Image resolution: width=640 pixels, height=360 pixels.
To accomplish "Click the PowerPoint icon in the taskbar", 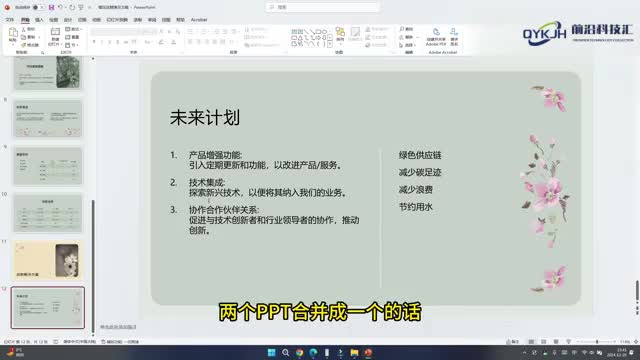I will point(368,353).
